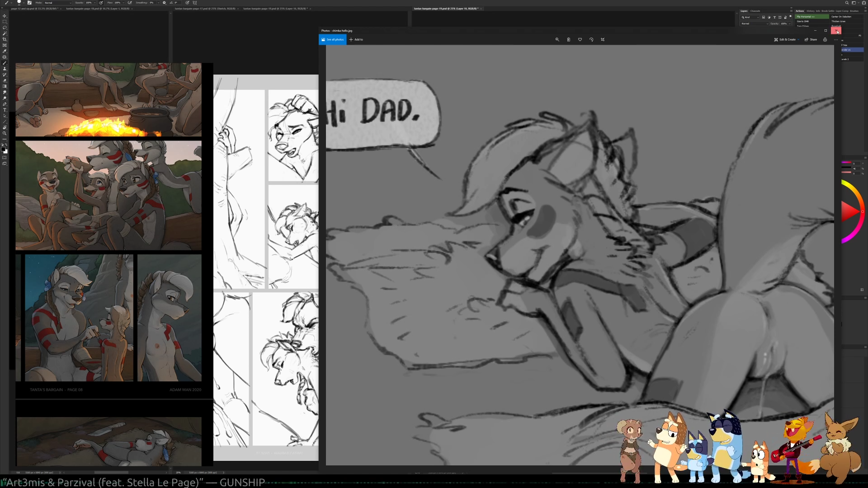The height and width of the screenshot is (488, 868).
Task: Expand the Edit & Create dropdown
Action: click(x=787, y=40)
